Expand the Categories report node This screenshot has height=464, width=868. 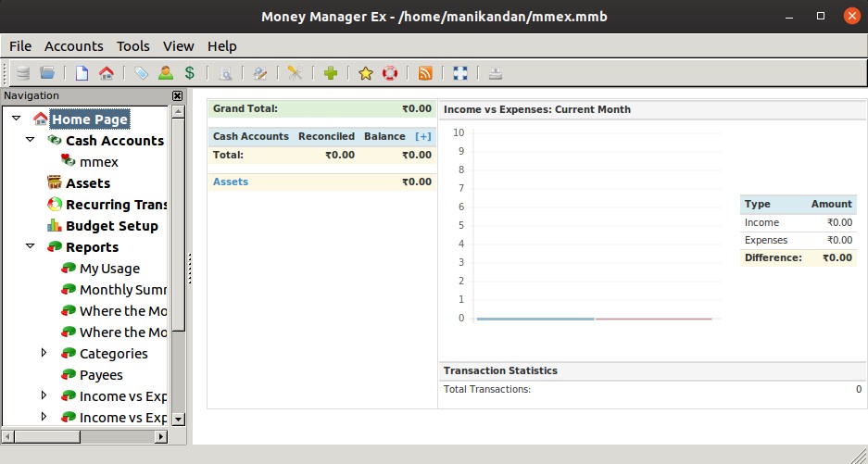click(x=44, y=352)
